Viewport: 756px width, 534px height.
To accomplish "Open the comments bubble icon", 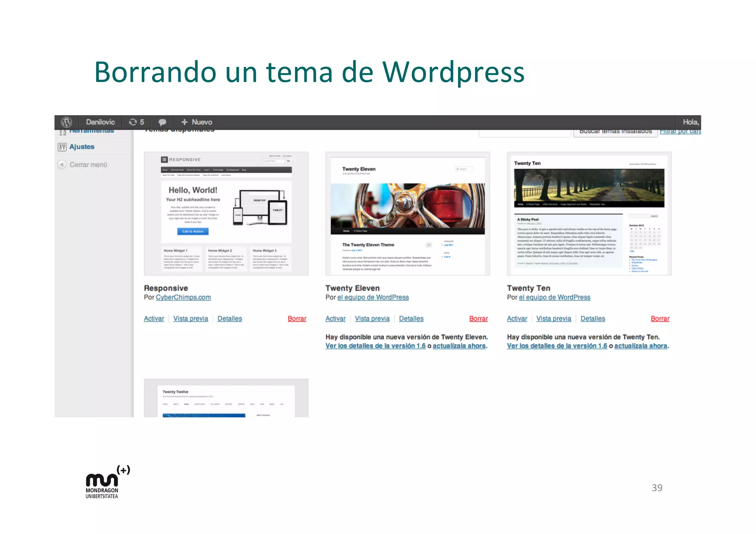I will click(162, 122).
